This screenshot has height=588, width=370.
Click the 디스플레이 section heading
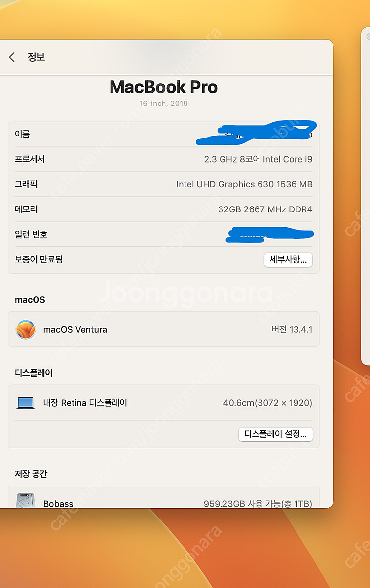coord(34,373)
